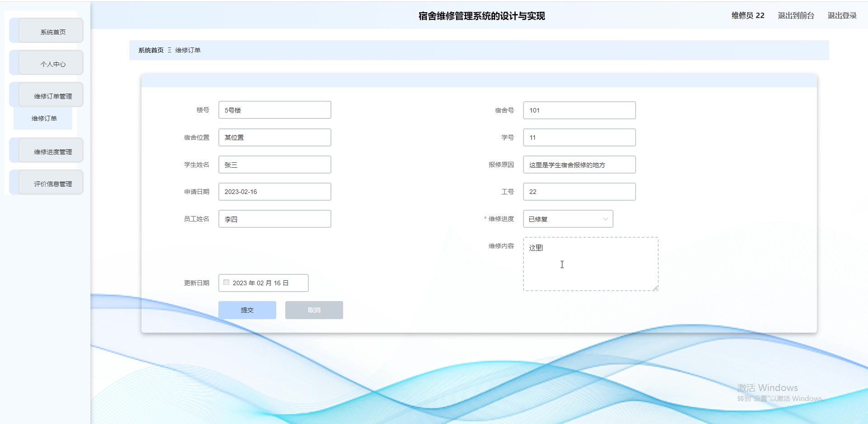Click 退出登录 at the top right
868x424 pixels.
click(x=841, y=15)
